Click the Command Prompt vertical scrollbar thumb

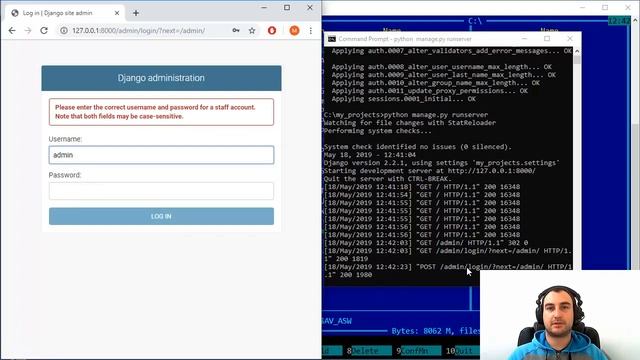[577, 60]
